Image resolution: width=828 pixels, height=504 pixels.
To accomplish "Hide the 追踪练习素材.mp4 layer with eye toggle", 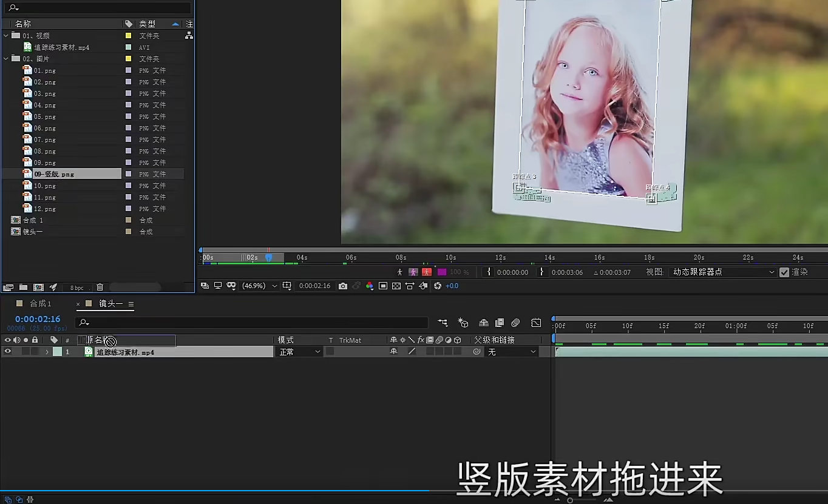I will point(8,352).
